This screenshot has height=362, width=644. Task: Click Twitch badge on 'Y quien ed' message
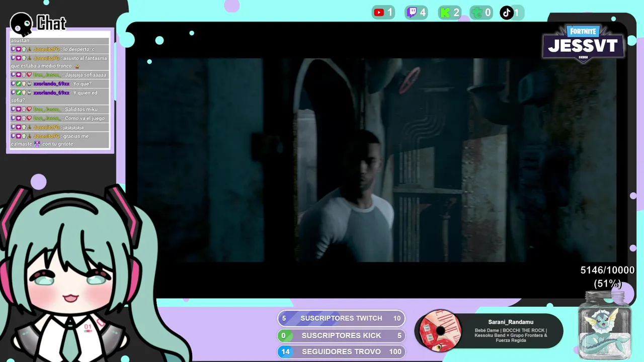point(14,93)
